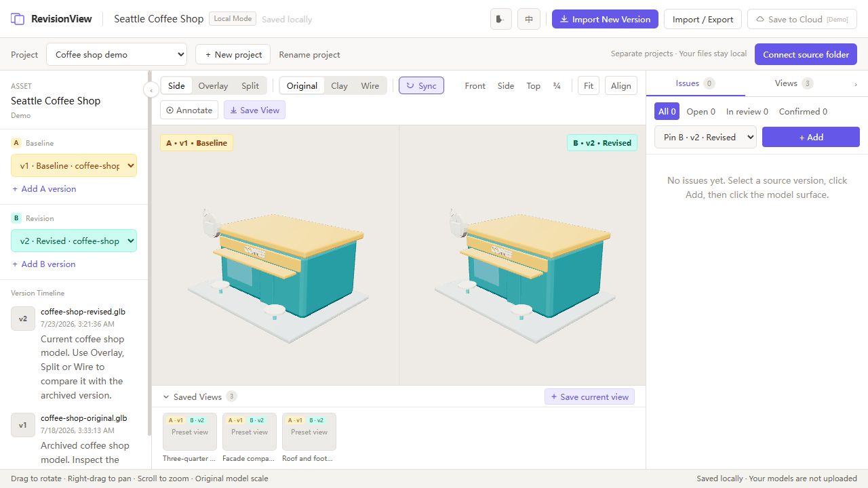Viewport: 868px width, 488px height.
Task: Filter issues by Open
Action: click(x=701, y=112)
